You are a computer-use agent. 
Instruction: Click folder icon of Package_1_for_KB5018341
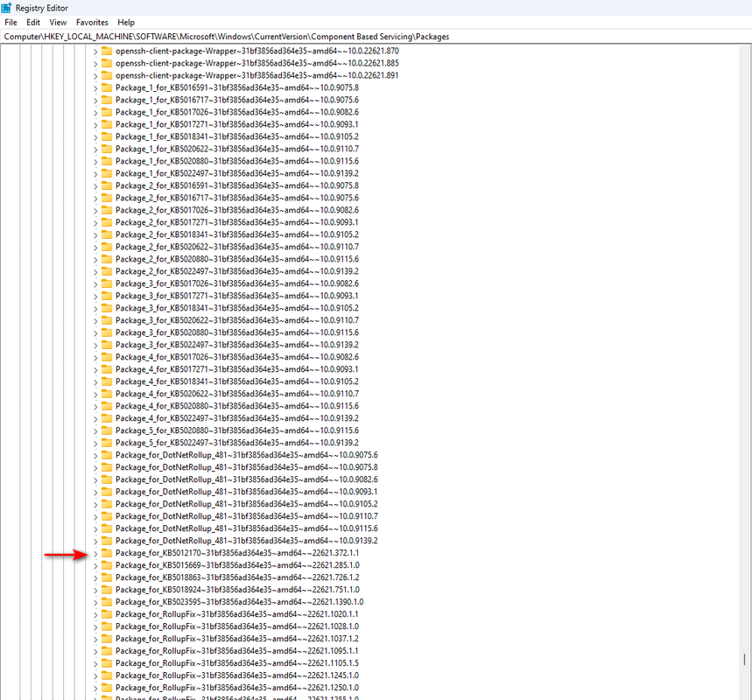click(x=107, y=136)
